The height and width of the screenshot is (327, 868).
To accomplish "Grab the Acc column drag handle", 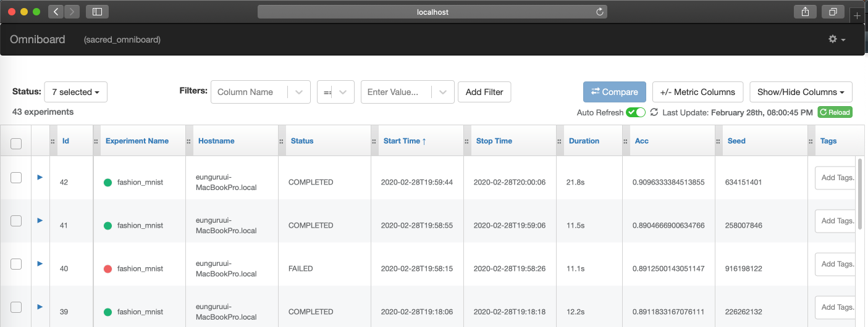I will (626, 141).
